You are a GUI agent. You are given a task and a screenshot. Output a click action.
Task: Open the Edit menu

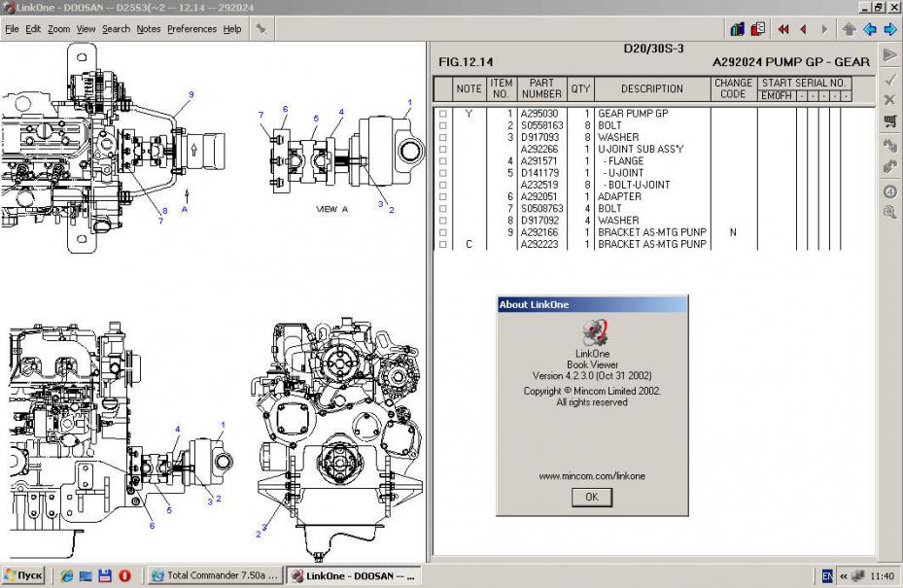(33, 29)
